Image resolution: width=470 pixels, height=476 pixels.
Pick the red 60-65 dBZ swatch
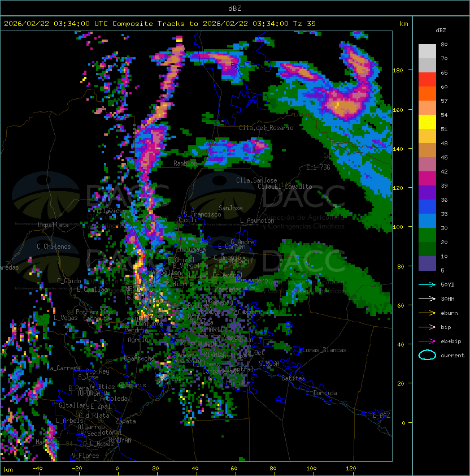click(x=427, y=80)
